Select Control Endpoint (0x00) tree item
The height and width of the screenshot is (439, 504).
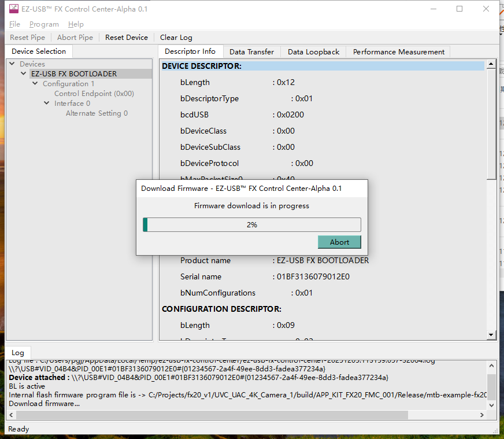[x=94, y=94]
